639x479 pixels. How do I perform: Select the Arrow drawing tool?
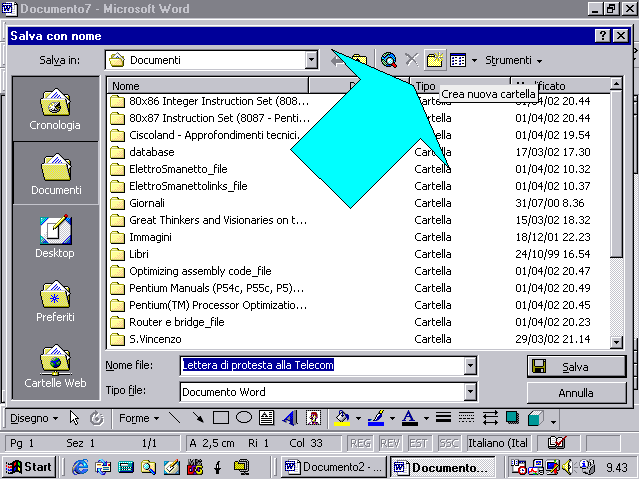(x=198, y=418)
